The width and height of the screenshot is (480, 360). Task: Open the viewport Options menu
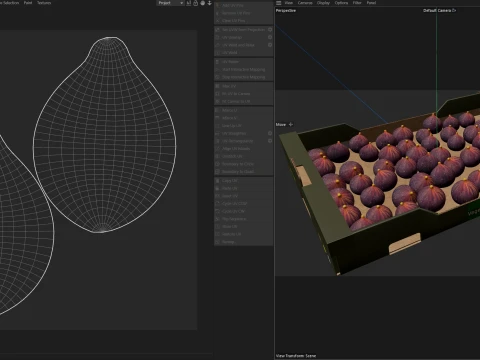(341, 3)
